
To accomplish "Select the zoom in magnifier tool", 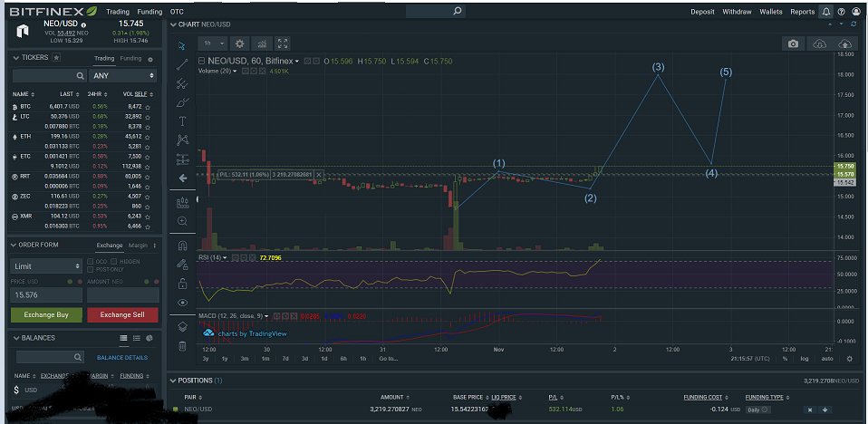I will coord(182,221).
